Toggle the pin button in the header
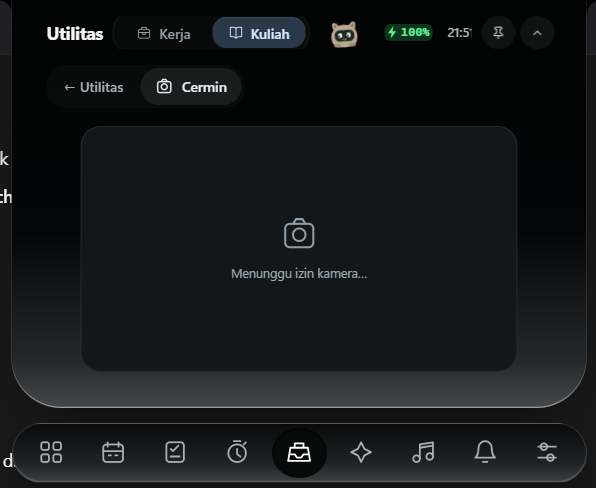Image resolution: width=596 pixels, height=488 pixels. click(x=498, y=33)
